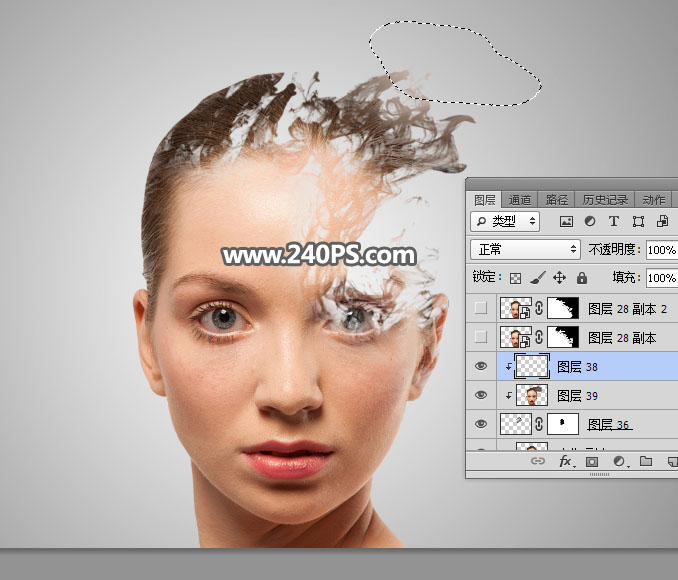
Task: Select mask thumbnail of 图层 28 副本 2
Action: pos(563,308)
